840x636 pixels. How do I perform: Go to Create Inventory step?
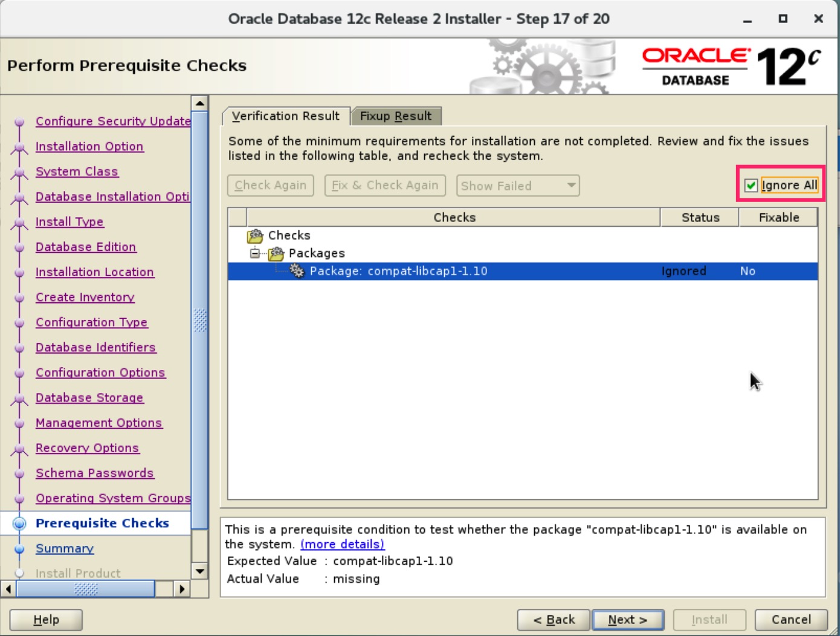pyautogui.click(x=85, y=297)
